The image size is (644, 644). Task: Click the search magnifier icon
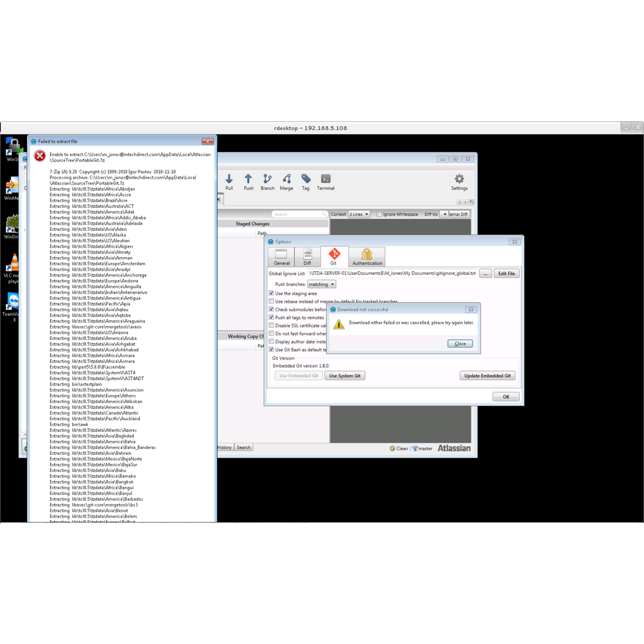click(324, 214)
